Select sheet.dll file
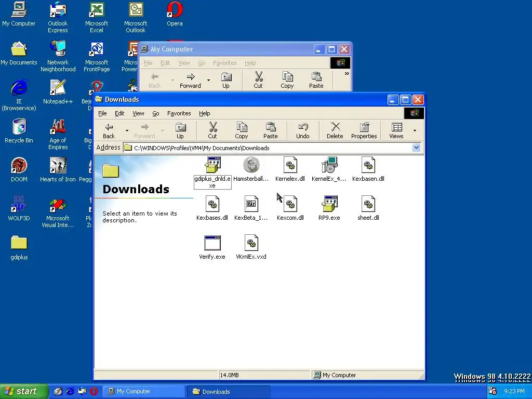 click(x=368, y=208)
